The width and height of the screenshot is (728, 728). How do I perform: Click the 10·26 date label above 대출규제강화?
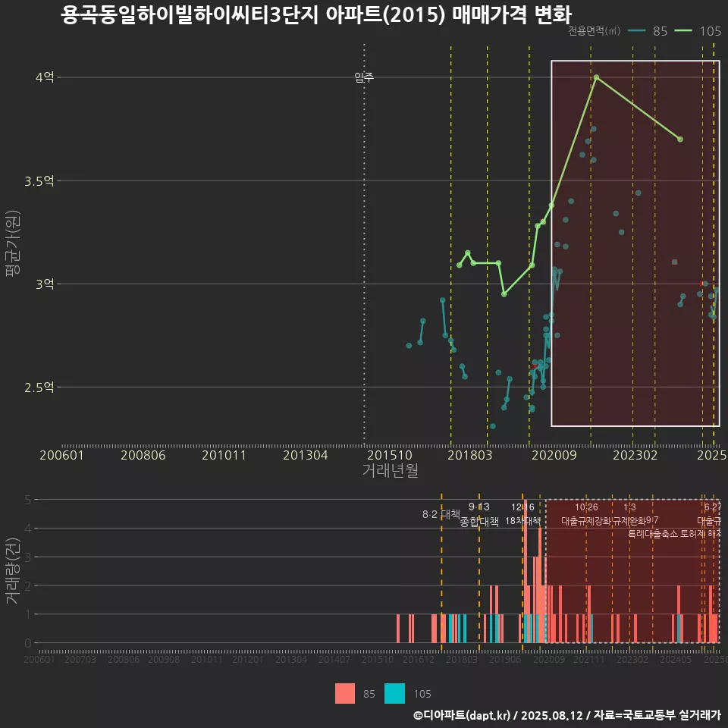[586, 507]
